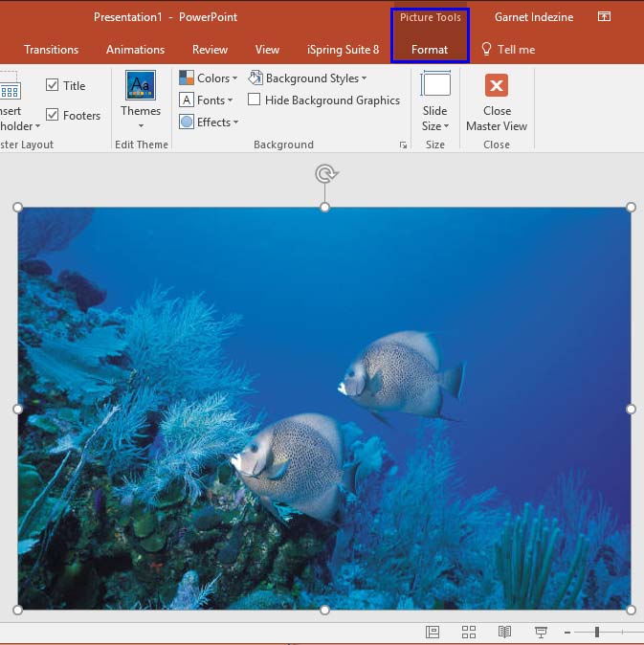The image size is (644, 645).
Task: Close Master View with the red X
Action: click(497, 85)
